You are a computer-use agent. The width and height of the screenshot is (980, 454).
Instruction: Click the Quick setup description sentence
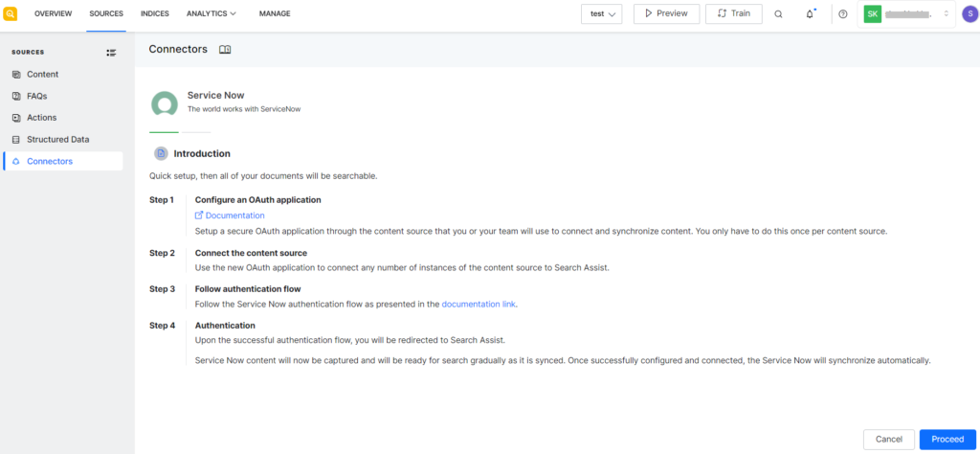click(263, 176)
